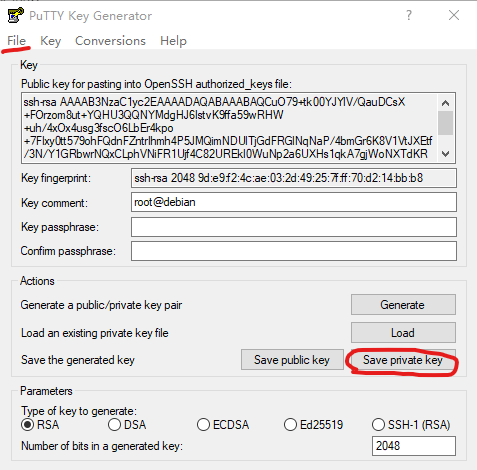Open the File menu
The height and width of the screenshot is (470, 477).
click(16, 41)
